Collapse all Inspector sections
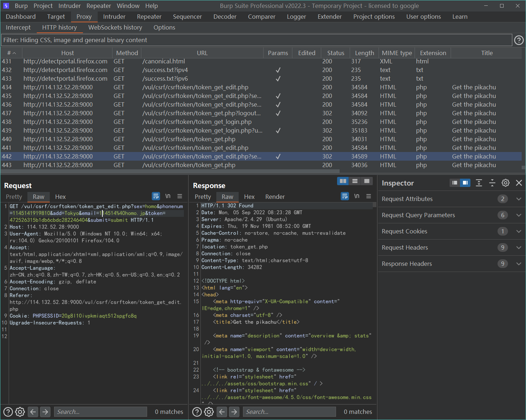The image size is (526, 420). 492,183
